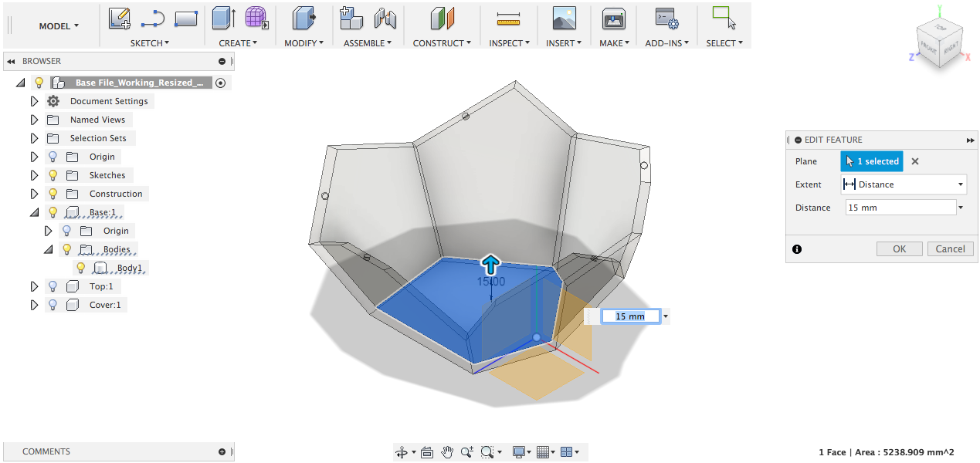The width and height of the screenshot is (980, 463).
Task: Cancel the Edit Feature dialog
Action: 951,249
